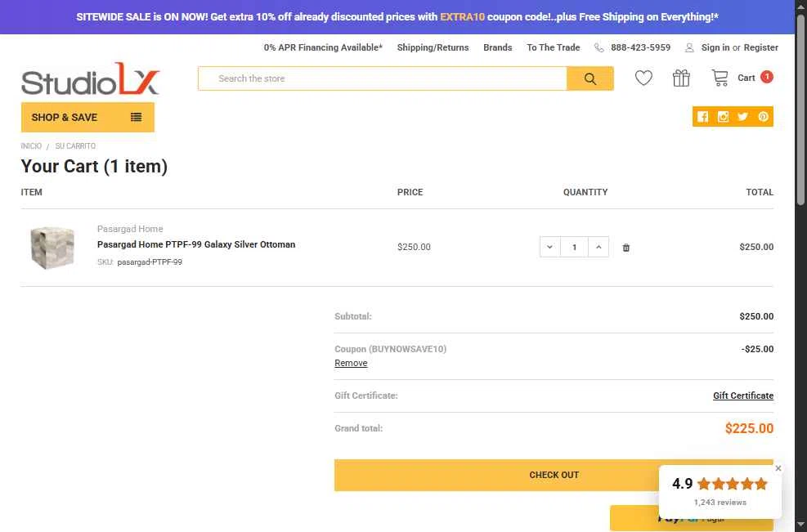Click the shopping cart icon
The width and height of the screenshot is (807, 532).
click(x=720, y=78)
